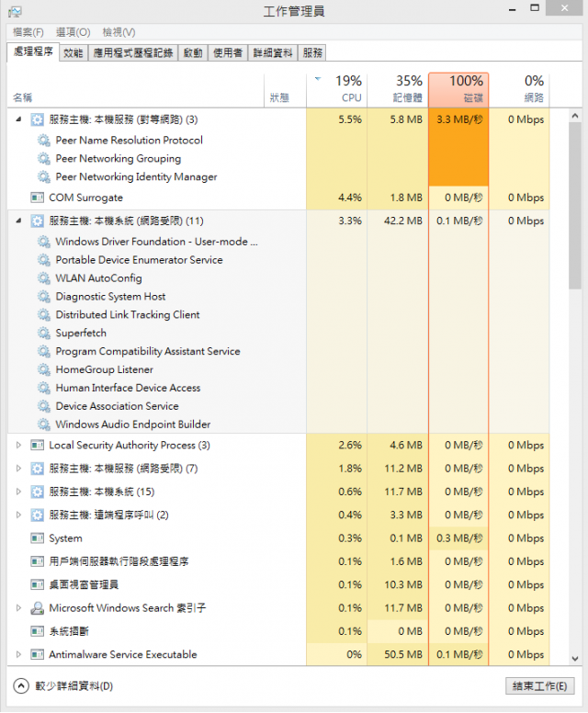
Task: Click gear icon of Peer Name Resolution Protocol
Action: pos(44,140)
